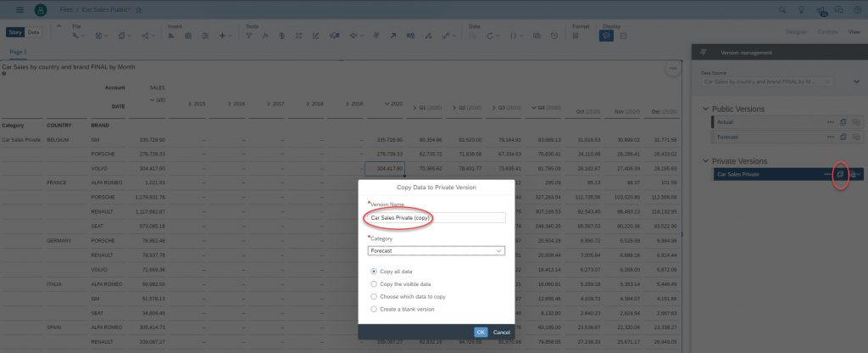Image resolution: width=868 pixels, height=353 pixels.
Task: Open the formula fx tool
Action: pyautogui.click(x=265, y=36)
